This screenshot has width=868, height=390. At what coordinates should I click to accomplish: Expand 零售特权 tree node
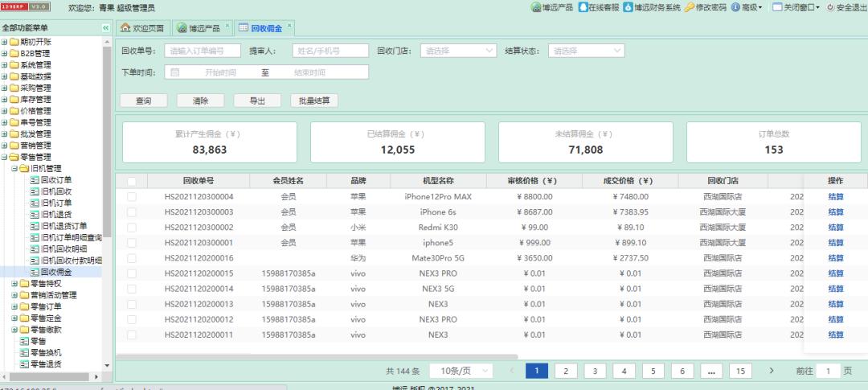[14, 284]
